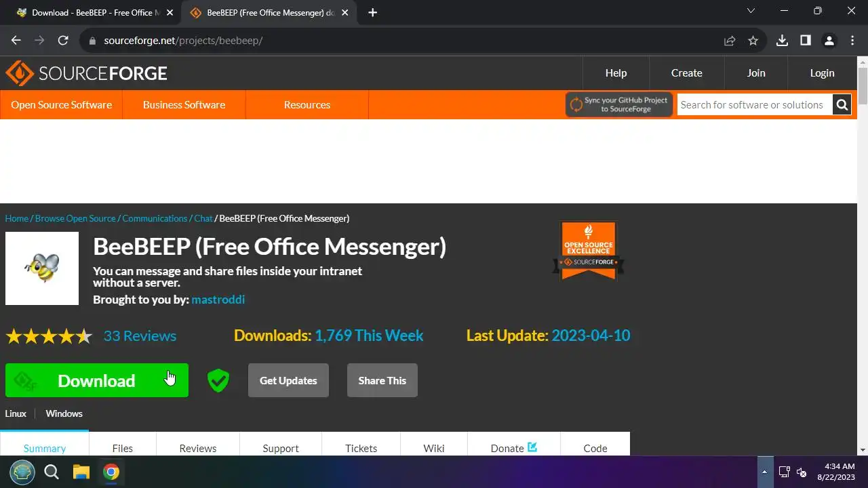Click the Linux platform label
The height and width of the screenshot is (488, 868).
[x=16, y=413]
